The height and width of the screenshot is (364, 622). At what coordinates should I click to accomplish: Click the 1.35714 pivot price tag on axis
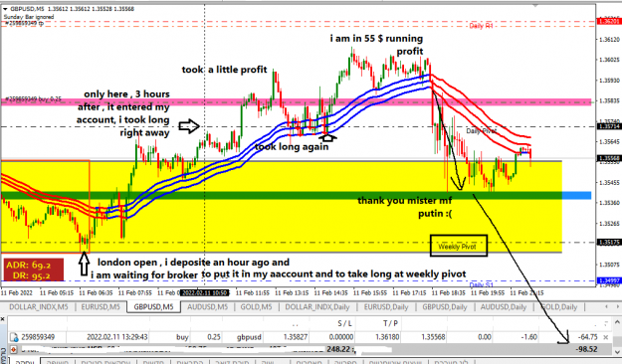click(609, 126)
